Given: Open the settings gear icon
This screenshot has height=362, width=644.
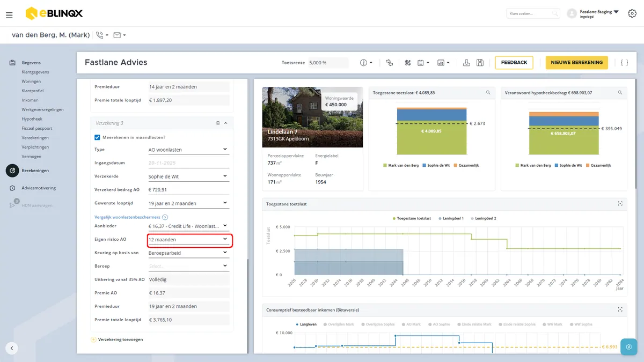Looking at the screenshot, I should [632, 13].
